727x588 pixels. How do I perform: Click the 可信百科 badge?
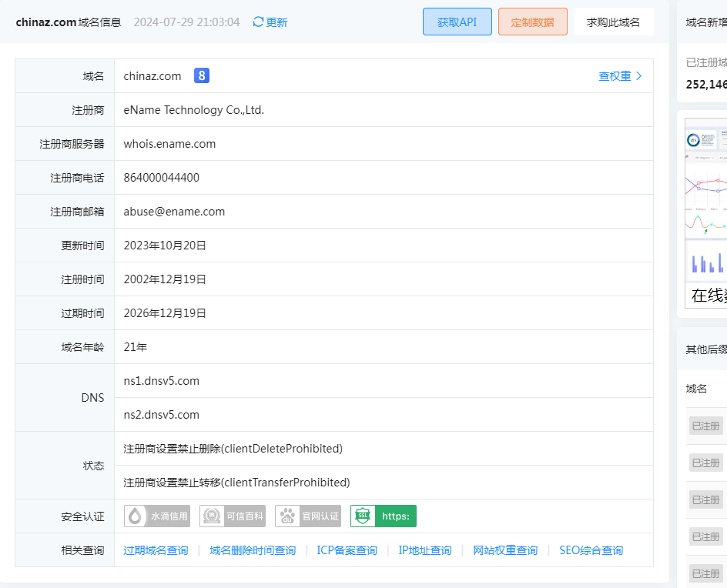[x=233, y=516]
